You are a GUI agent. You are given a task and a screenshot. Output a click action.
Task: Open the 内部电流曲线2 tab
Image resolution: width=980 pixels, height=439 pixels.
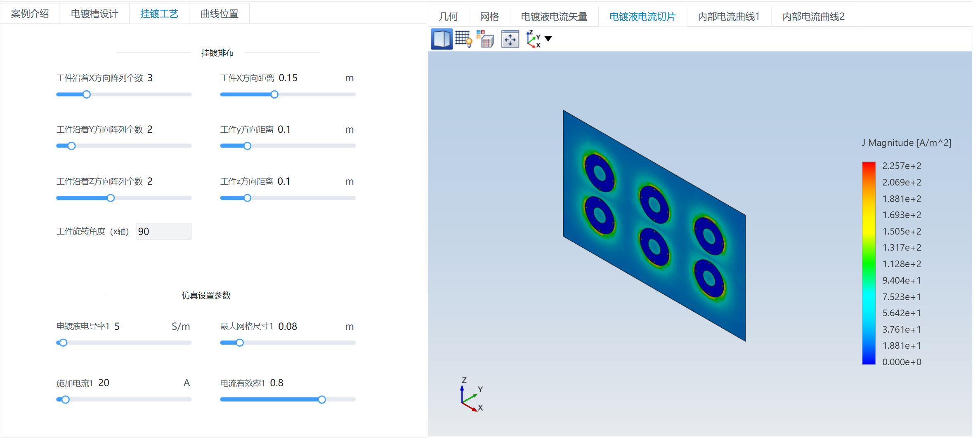(813, 16)
